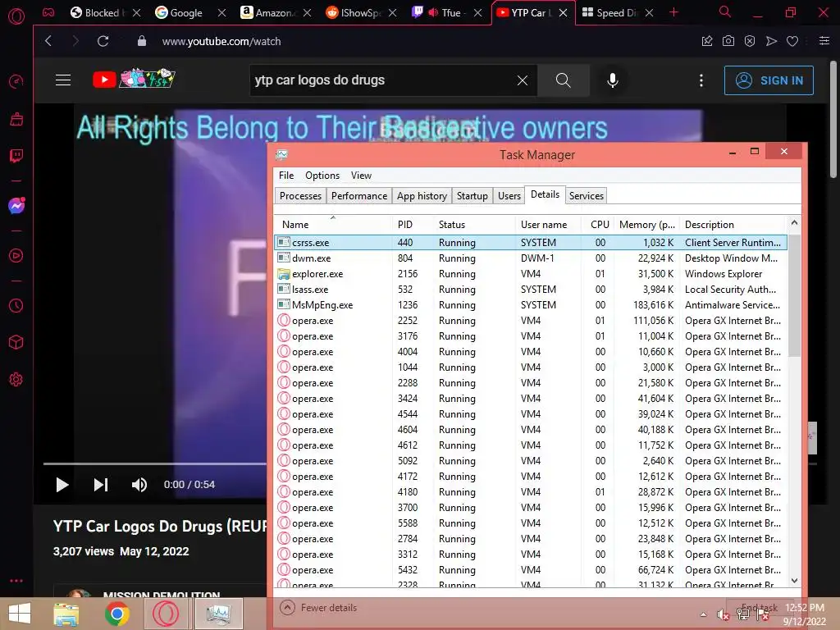
Task: Search open tabs magnifier icon
Action: pyautogui.click(x=724, y=11)
